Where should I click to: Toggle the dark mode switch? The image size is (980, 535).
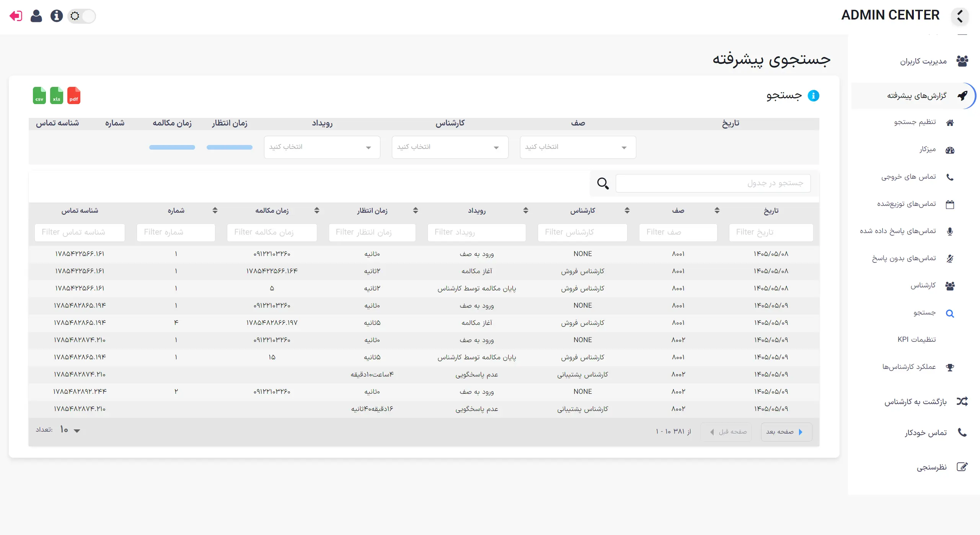[82, 16]
